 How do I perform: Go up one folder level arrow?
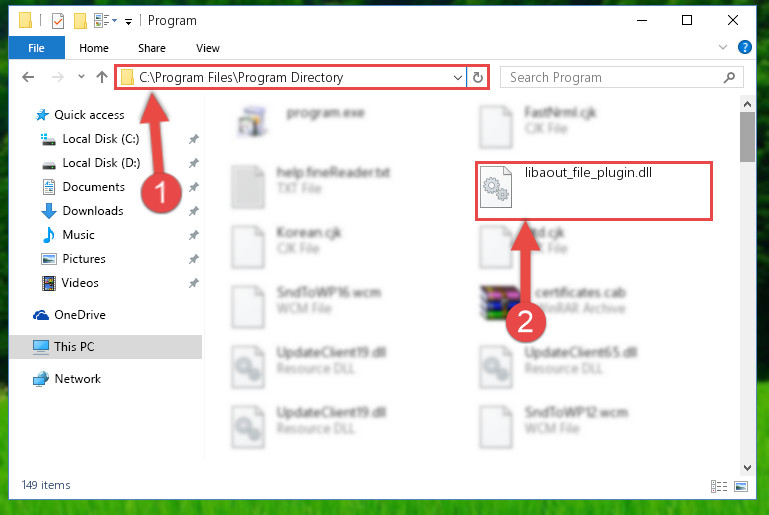[102, 77]
